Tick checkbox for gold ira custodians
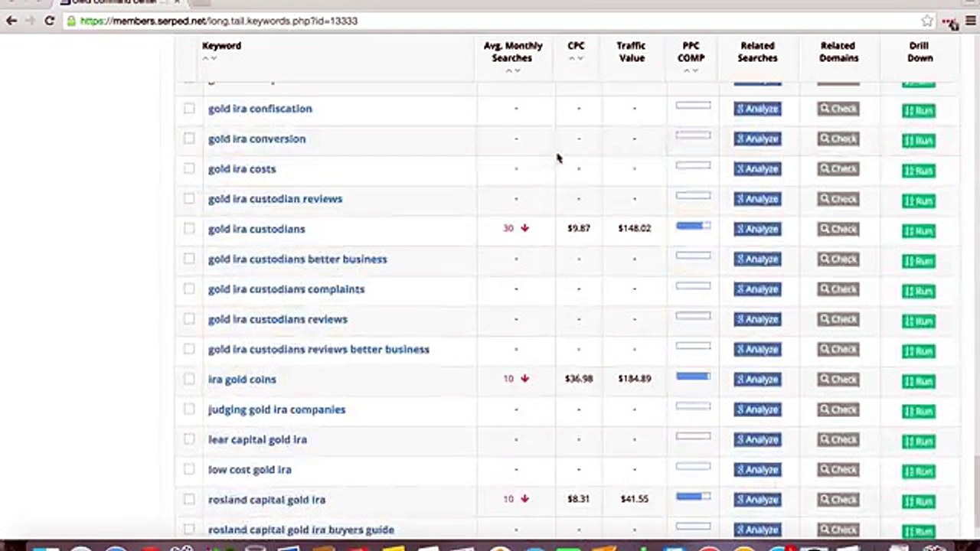This screenshot has height=551, width=980. [189, 229]
